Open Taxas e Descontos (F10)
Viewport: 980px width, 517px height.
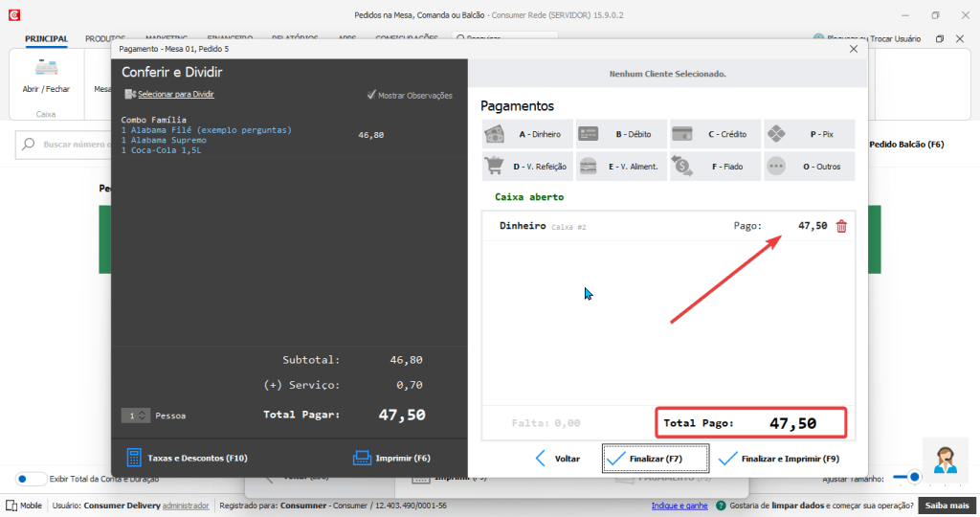187,458
